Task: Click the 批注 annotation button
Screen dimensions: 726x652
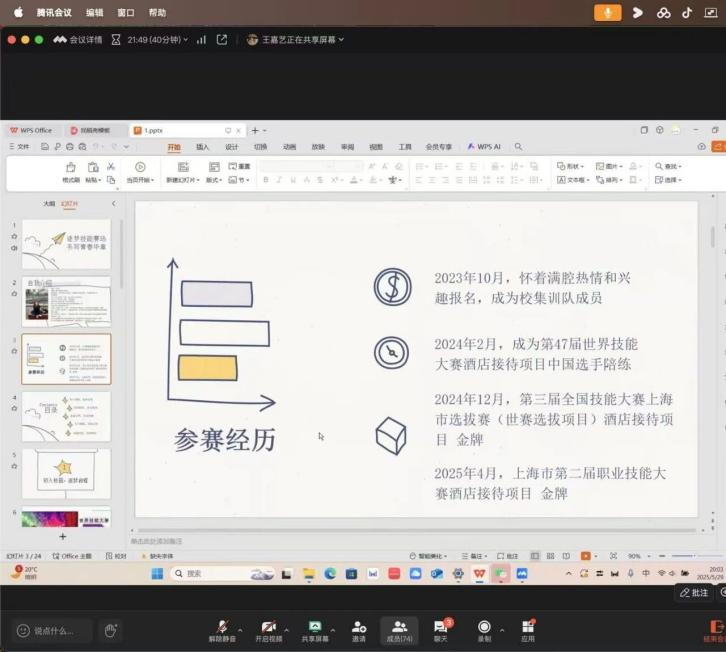Action: click(694, 593)
